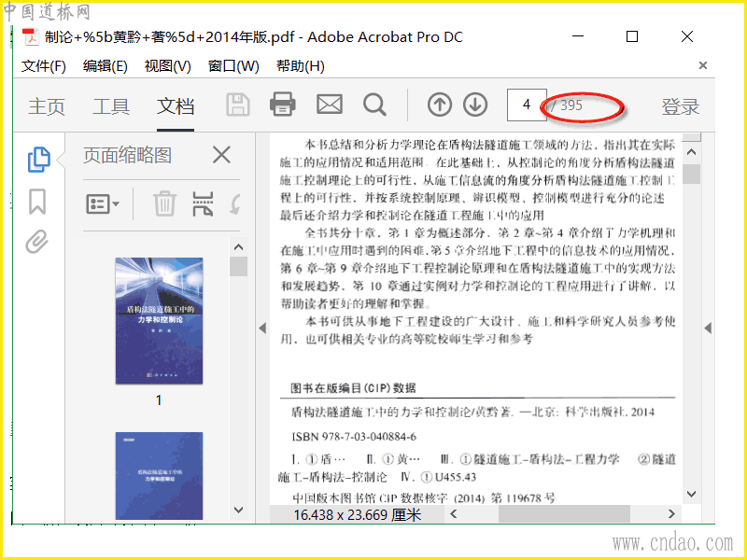Open bookmarks panel icon
Viewport: 747px width, 560px height.
(x=37, y=202)
